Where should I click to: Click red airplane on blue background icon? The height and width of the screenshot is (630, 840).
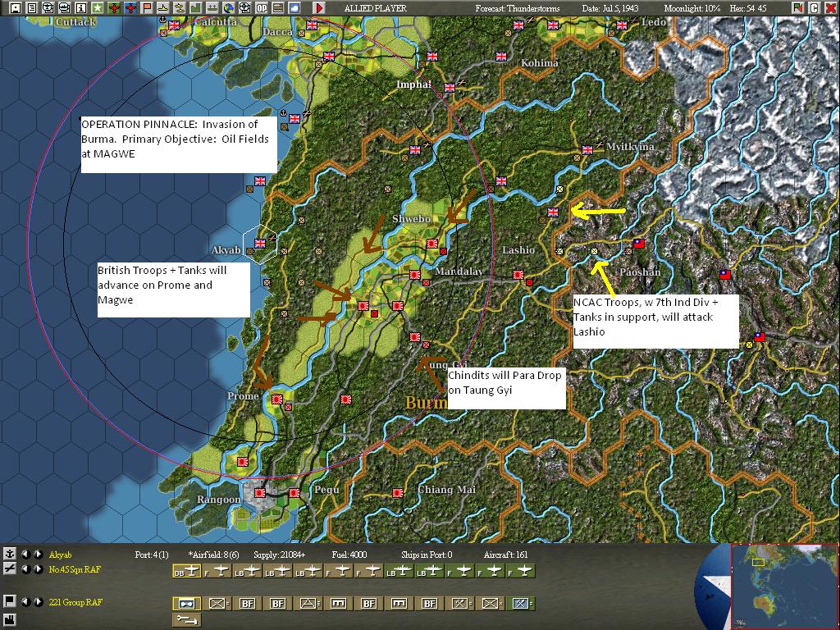point(130,8)
